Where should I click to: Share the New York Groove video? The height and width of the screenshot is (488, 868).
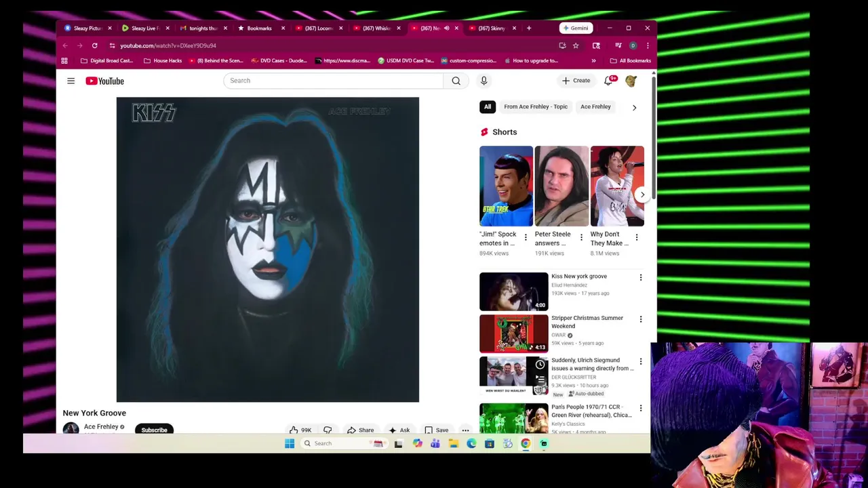(x=360, y=430)
